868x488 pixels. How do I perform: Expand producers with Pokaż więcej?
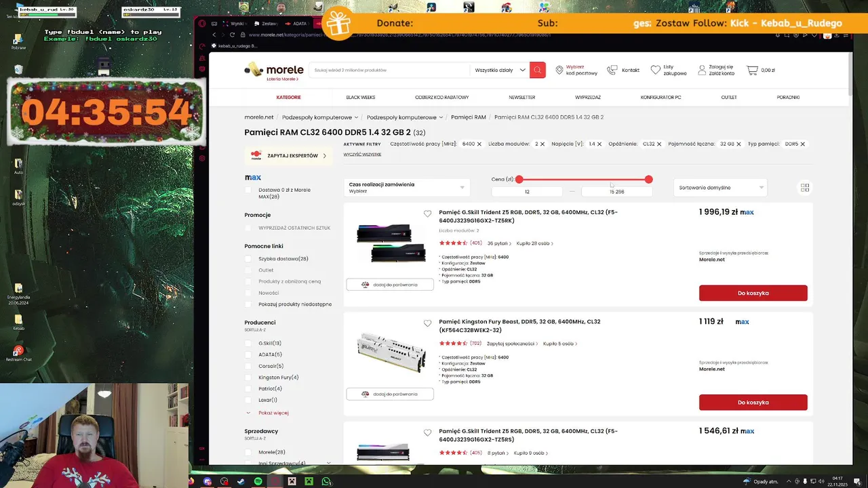click(273, 413)
